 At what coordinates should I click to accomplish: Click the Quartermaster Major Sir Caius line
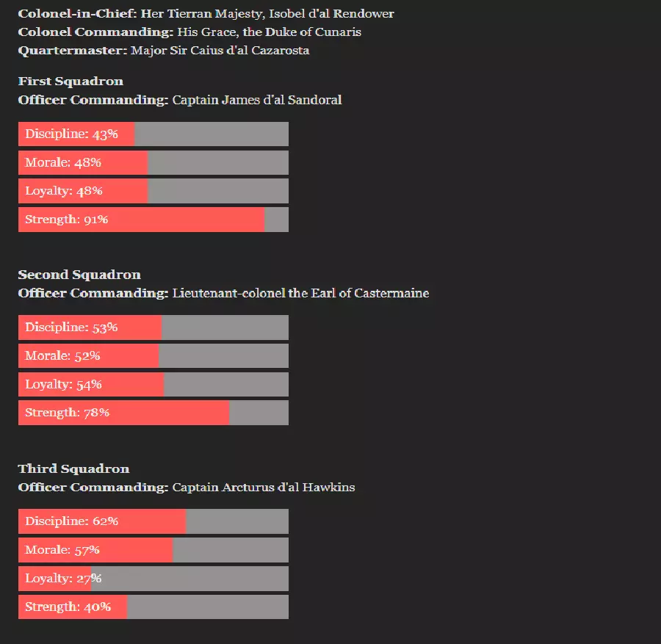[163, 51]
